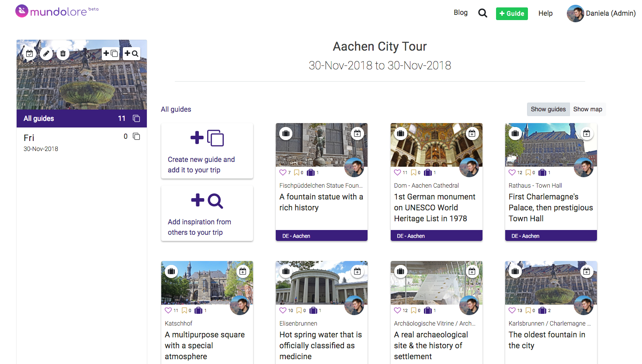Click author avatar on Rathaus card
642x364 pixels.
coord(583,167)
